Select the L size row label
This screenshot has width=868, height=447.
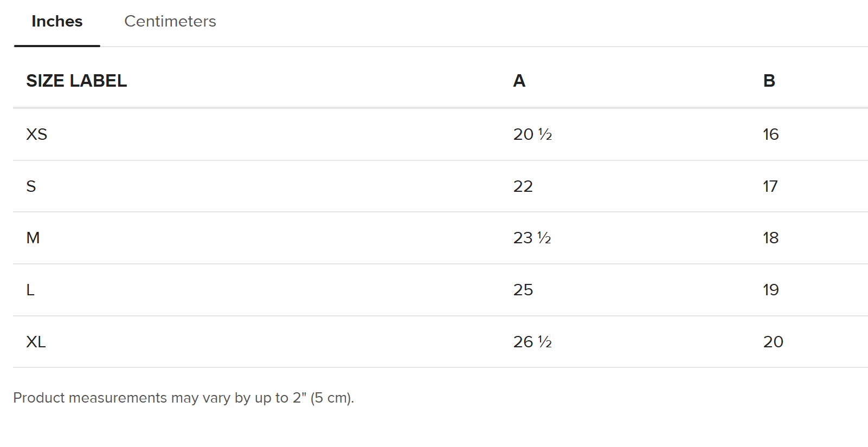click(x=30, y=290)
